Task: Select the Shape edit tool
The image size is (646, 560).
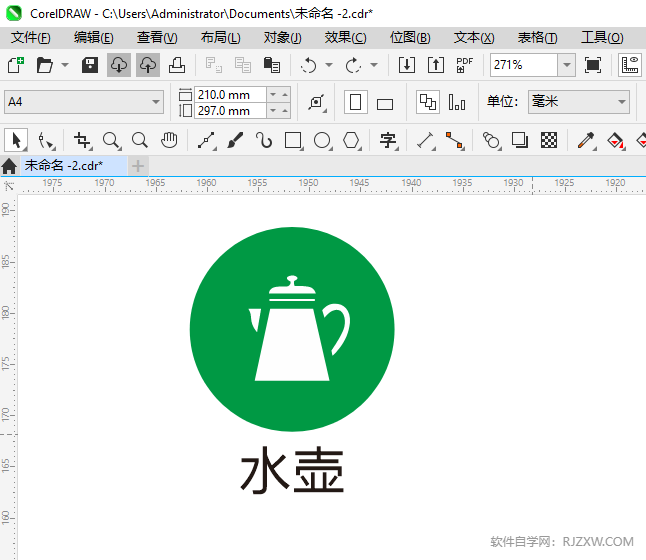Action: [x=45, y=141]
